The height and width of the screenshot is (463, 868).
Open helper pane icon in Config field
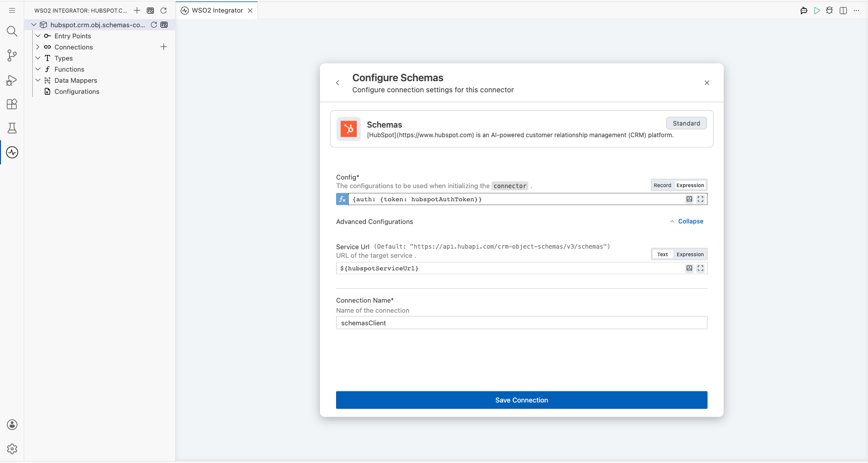[x=689, y=199]
